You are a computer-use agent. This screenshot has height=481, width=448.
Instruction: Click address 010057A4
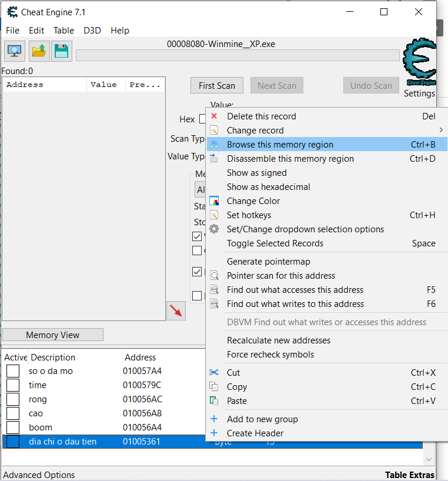click(x=142, y=371)
